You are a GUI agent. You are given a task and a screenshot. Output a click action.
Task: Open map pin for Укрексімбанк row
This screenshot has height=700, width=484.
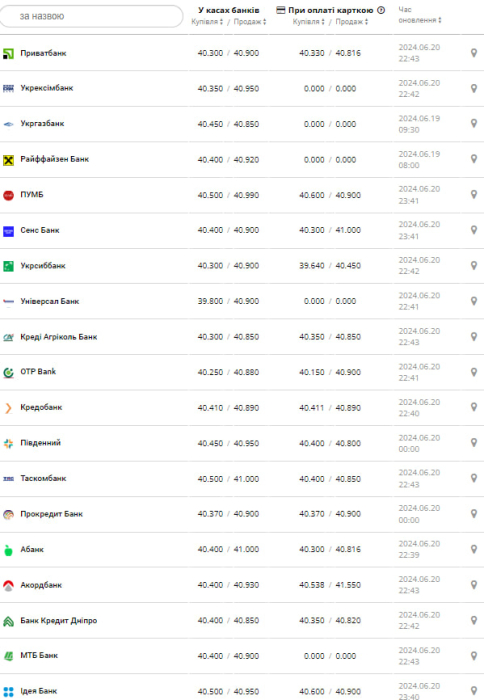click(x=474, y=88)
